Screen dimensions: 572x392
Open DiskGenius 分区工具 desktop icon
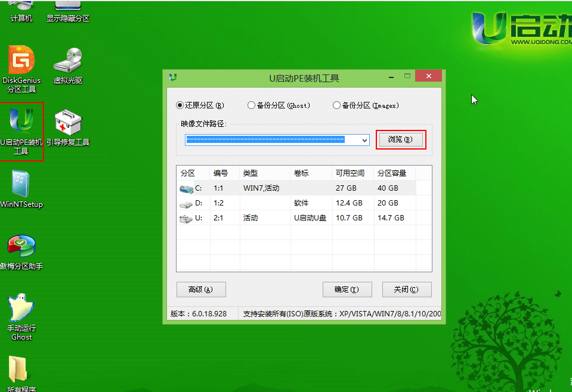pos(21,69)
